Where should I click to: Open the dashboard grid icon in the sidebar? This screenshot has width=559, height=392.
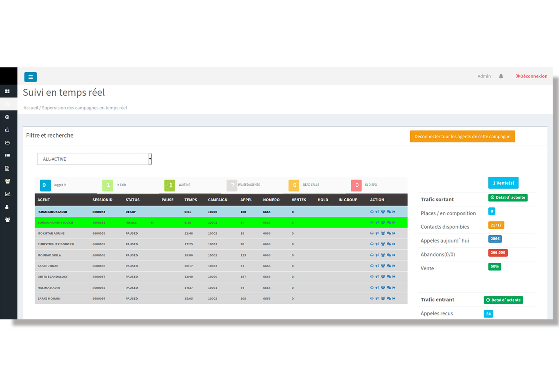point(8,91)
